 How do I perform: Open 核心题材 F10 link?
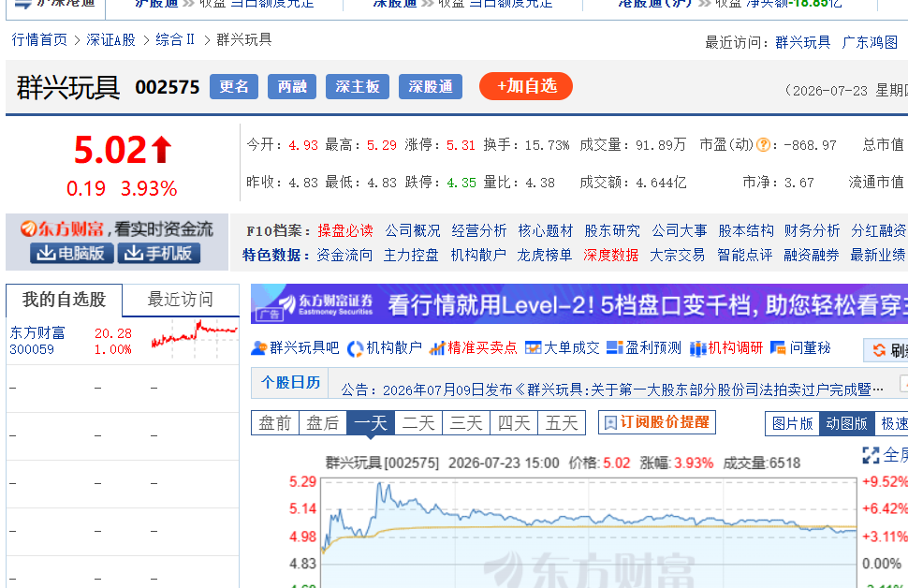pyautogui.click(x=546, y=230)
